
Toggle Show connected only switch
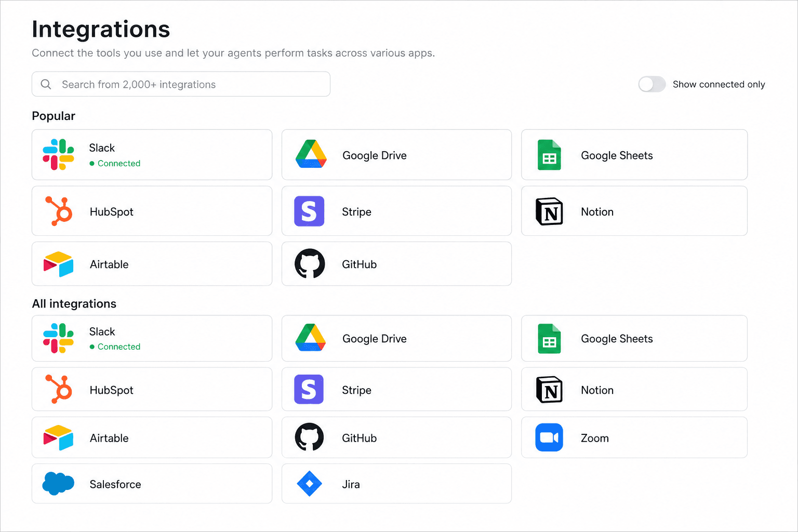coord(652,84)
